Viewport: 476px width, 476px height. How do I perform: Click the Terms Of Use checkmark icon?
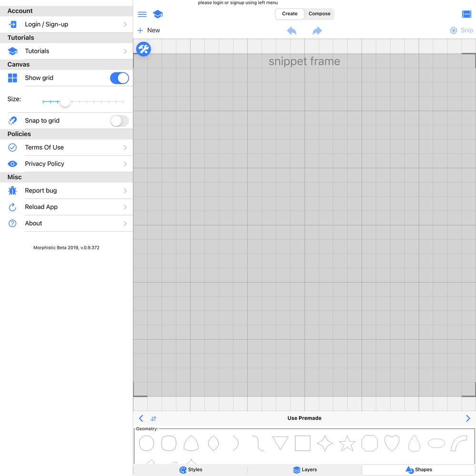click(12, 148)
